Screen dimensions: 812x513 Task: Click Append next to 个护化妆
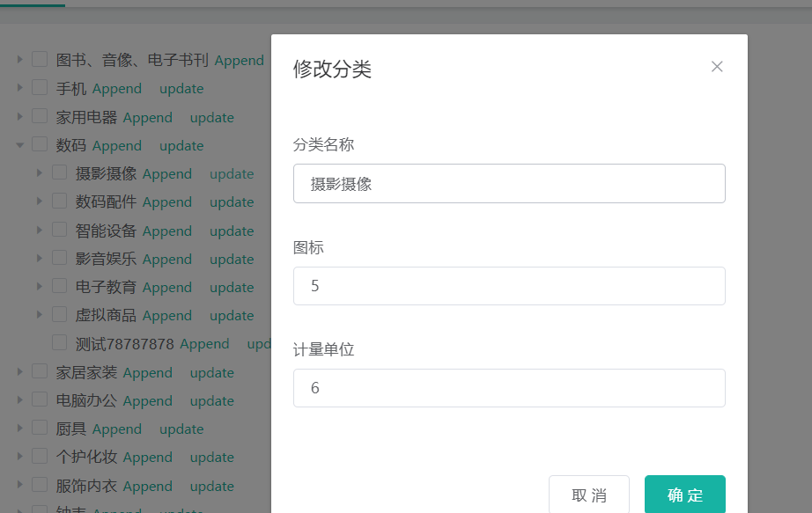[x=148, y=458]
